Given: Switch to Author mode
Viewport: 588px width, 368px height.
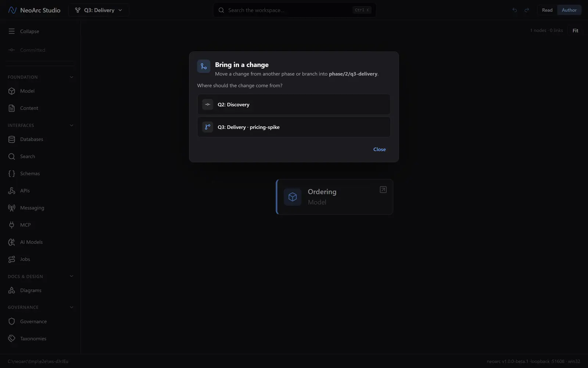Looking at the screenshot, I should tap(569, 10).
